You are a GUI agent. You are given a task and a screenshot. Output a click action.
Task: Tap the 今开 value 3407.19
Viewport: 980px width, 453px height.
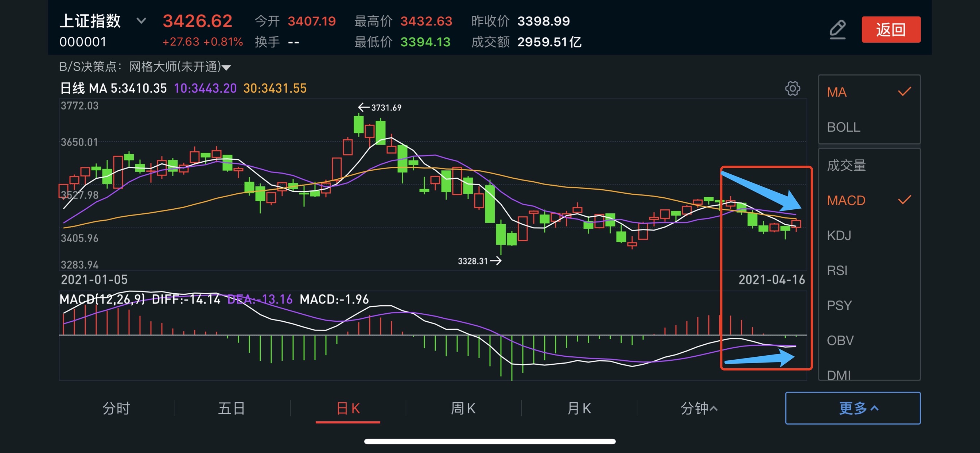312,21
